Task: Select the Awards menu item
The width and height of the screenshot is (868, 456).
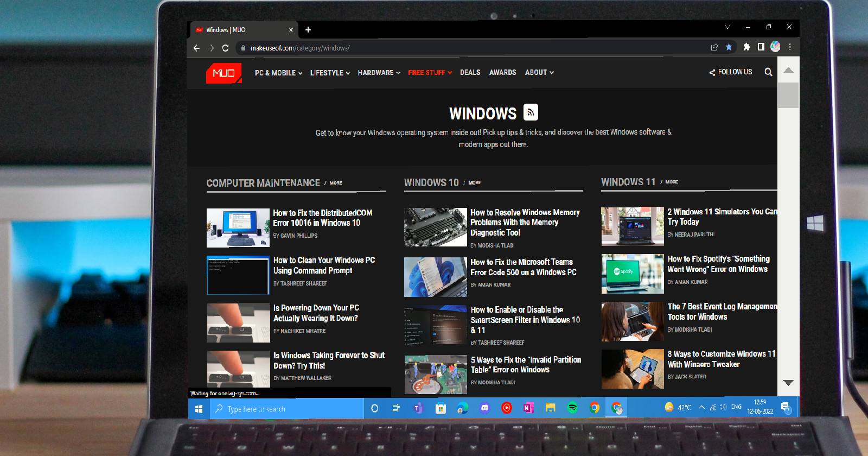Action: point(502,72)
